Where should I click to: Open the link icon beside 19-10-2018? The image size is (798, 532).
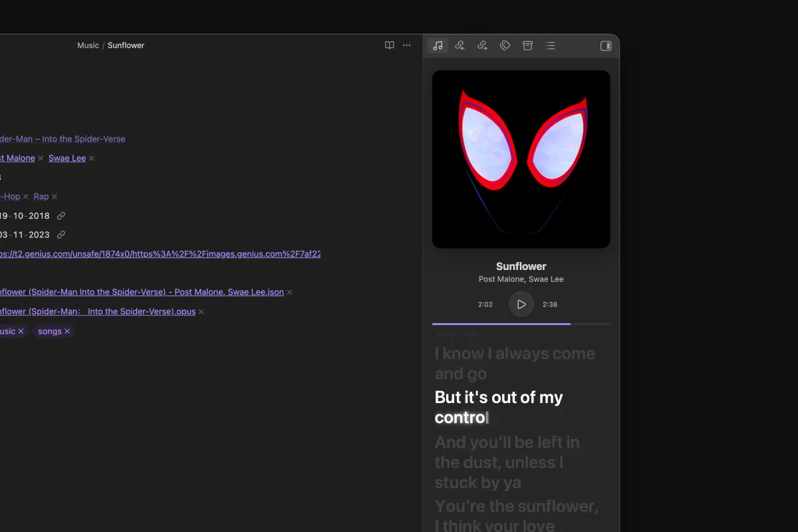(x=61, y=215)
